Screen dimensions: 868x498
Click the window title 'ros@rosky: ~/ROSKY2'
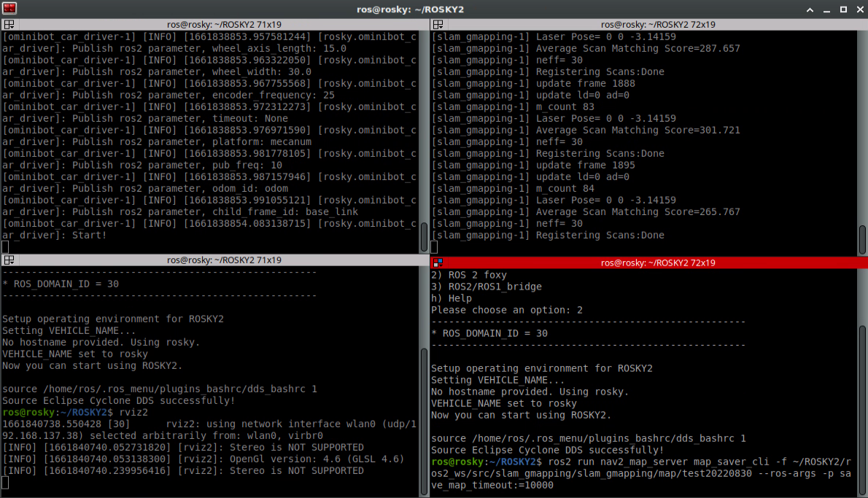pos(410,9)
